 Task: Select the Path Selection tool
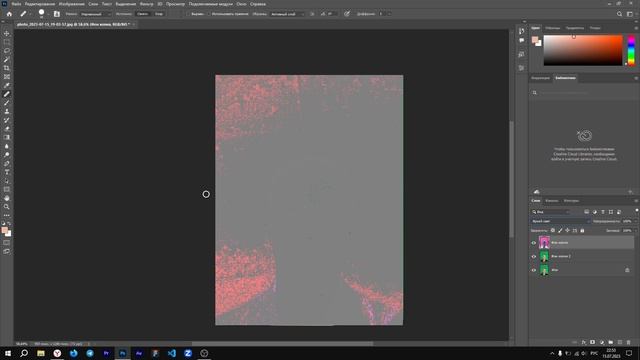click(x=7, y=181)
